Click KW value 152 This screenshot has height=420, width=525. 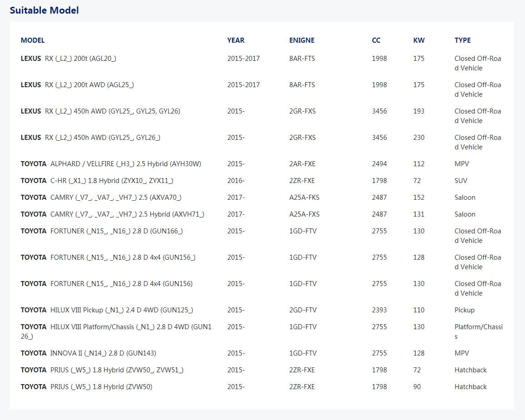point(419,198)
